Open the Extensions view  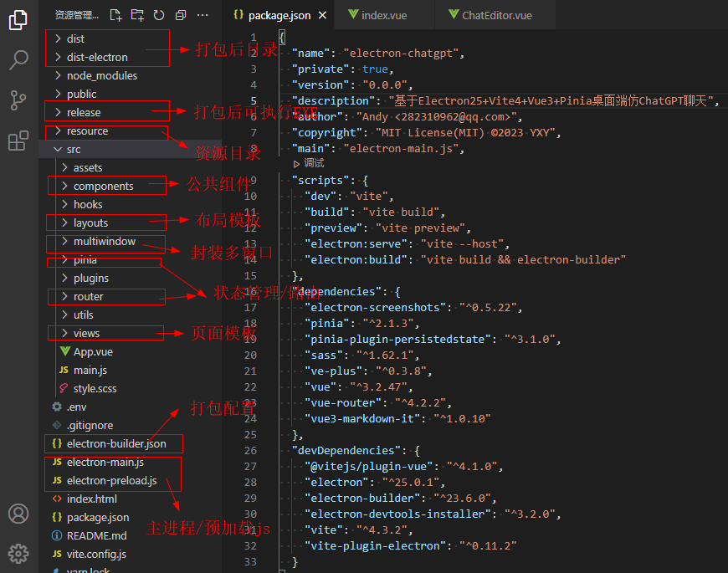click(x=18, y=141)
